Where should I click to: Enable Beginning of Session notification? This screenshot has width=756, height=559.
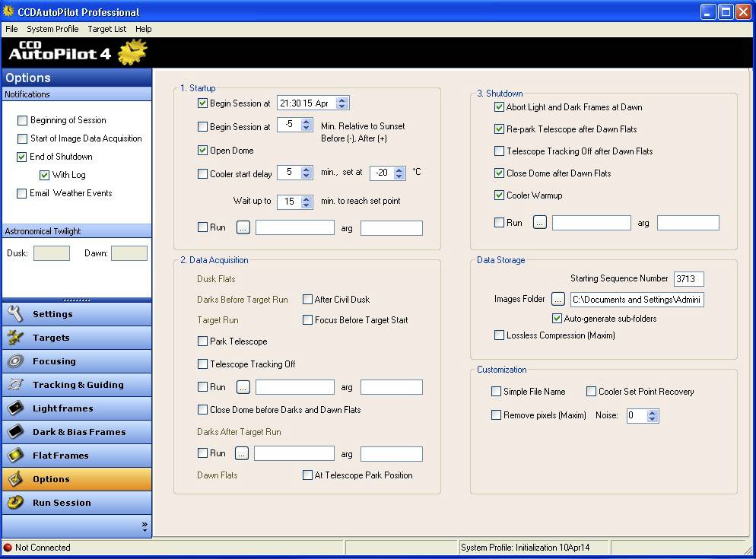[x=22, y=120]
